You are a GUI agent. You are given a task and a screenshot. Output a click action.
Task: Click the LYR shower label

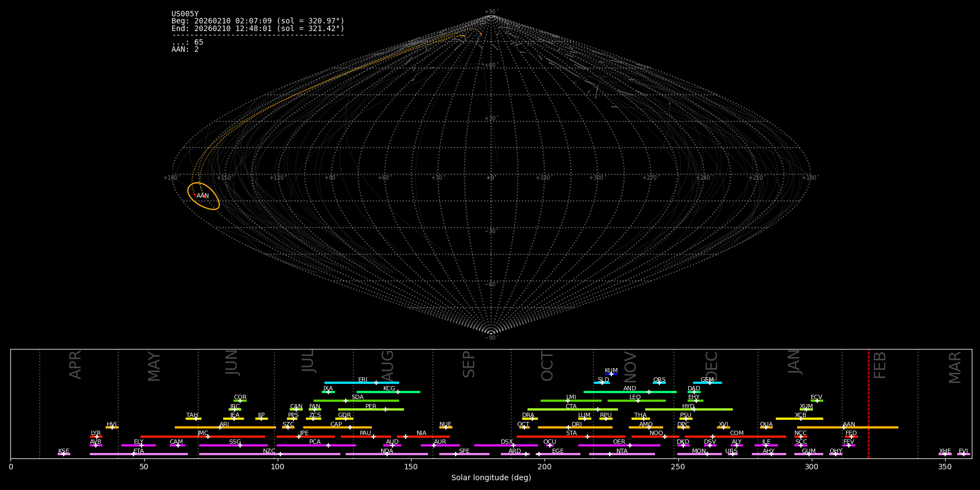pyautogui.click(x=96, y=433)
